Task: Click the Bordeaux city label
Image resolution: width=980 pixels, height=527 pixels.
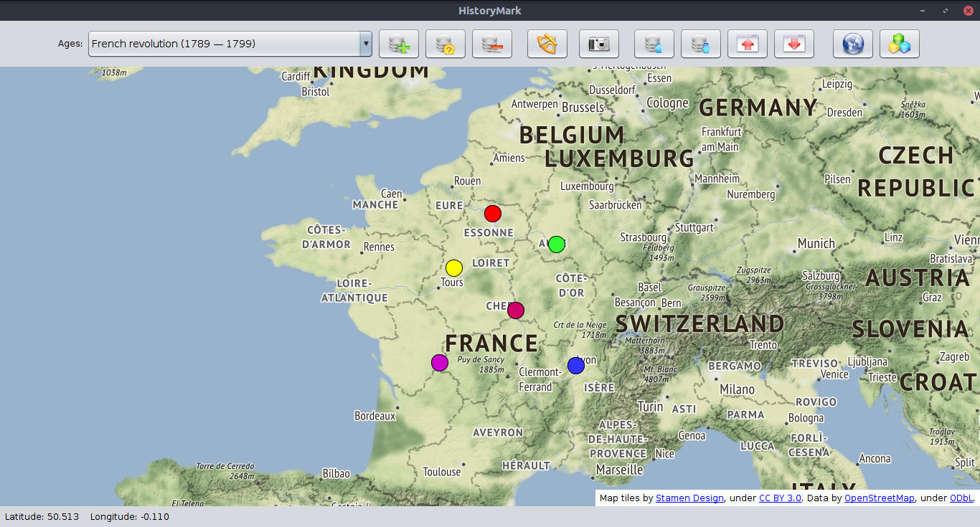Action: [x=375, y=416]
